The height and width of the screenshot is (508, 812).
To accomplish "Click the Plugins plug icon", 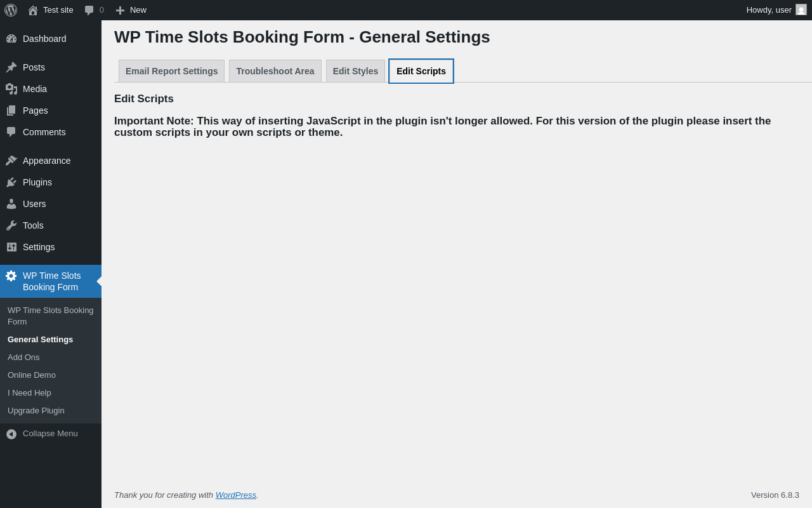I will point(11,182).
